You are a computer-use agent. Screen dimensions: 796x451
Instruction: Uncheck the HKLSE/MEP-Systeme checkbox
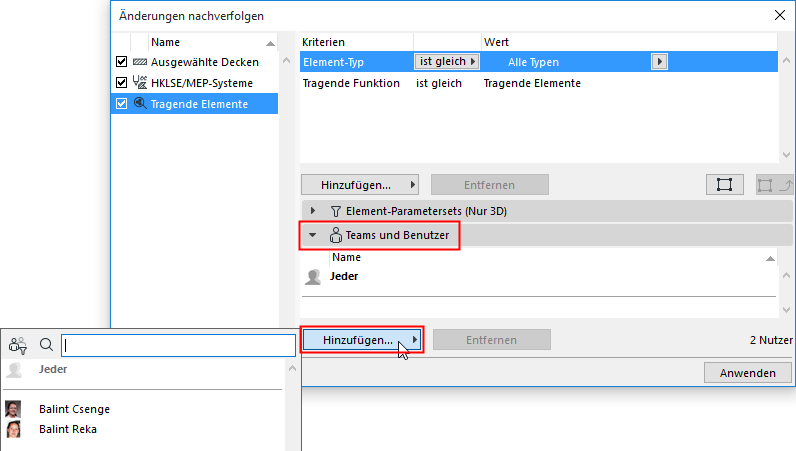click(122, 83)
